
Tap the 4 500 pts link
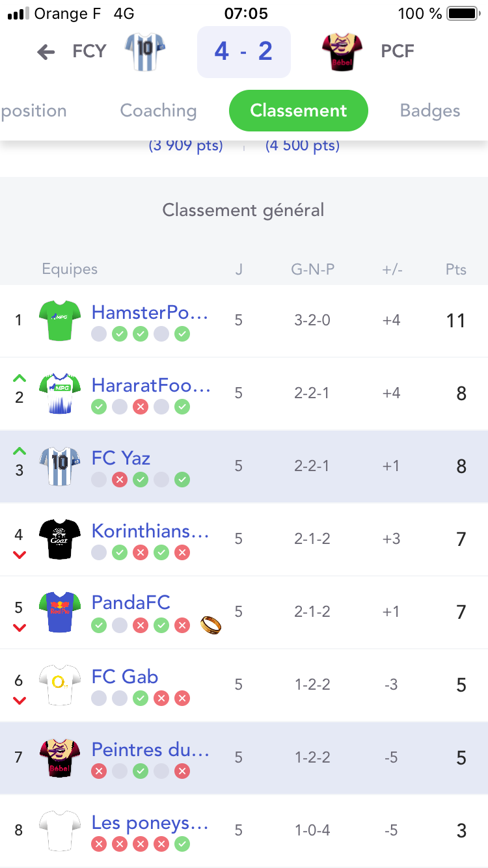(302, 146)
